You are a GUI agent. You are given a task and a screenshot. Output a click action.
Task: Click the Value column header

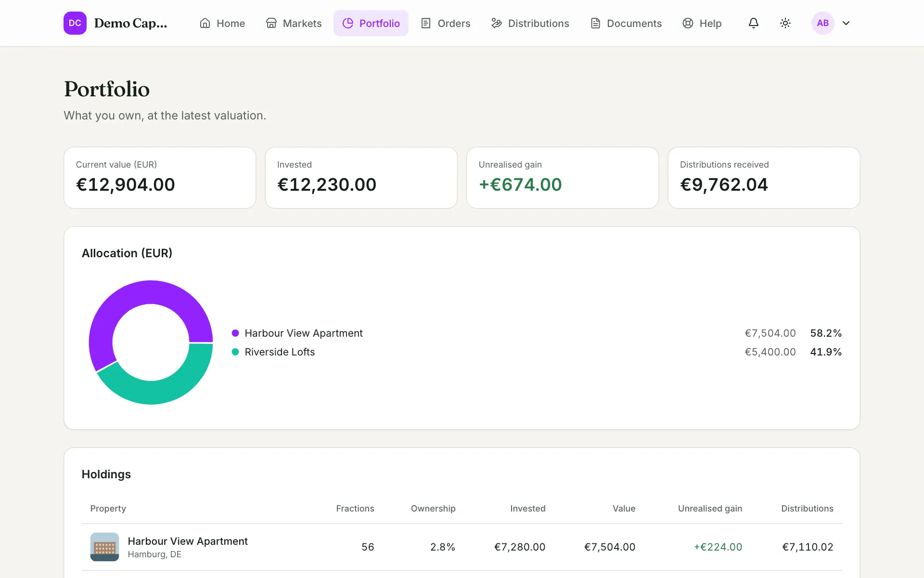pos(624,509)
